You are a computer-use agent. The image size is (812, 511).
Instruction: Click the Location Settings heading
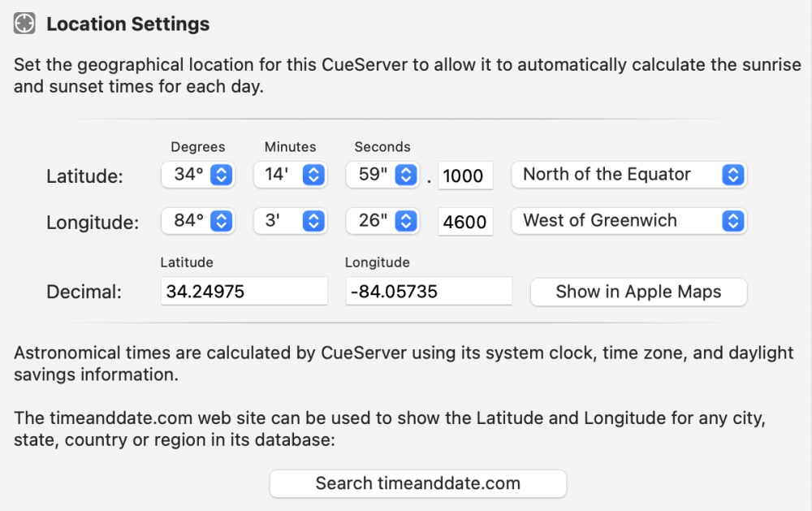[127, 24]
